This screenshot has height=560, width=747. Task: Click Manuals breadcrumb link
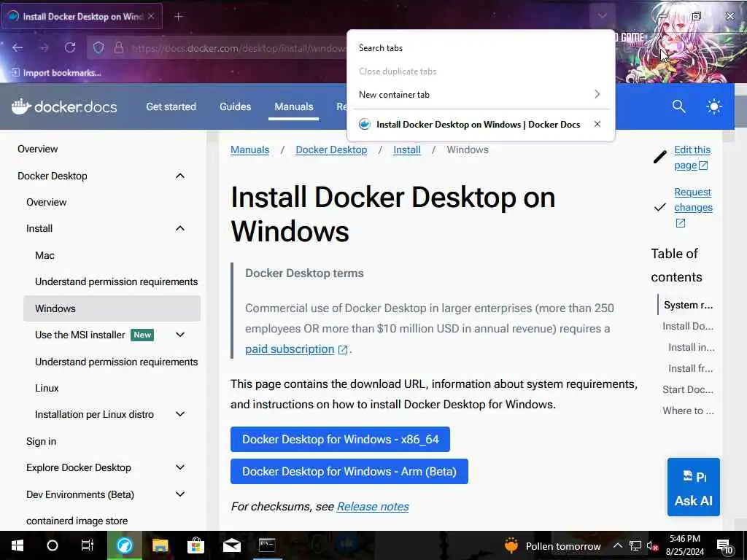pos(249,150)
